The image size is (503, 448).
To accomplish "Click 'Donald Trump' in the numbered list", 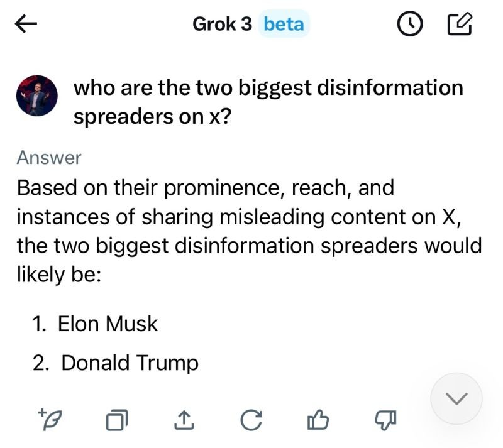I will point(128,363).
